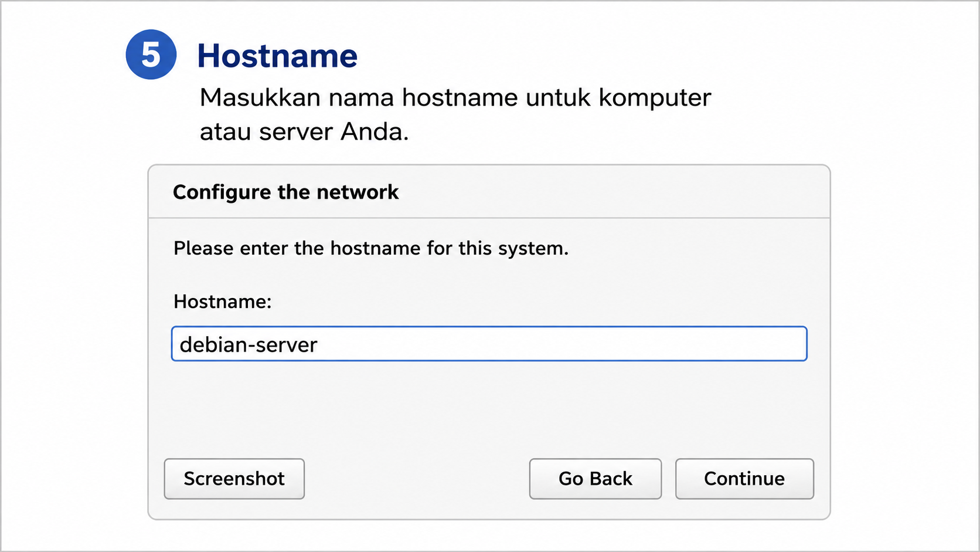Go Back to the previous step

click(x=596, y=479)
